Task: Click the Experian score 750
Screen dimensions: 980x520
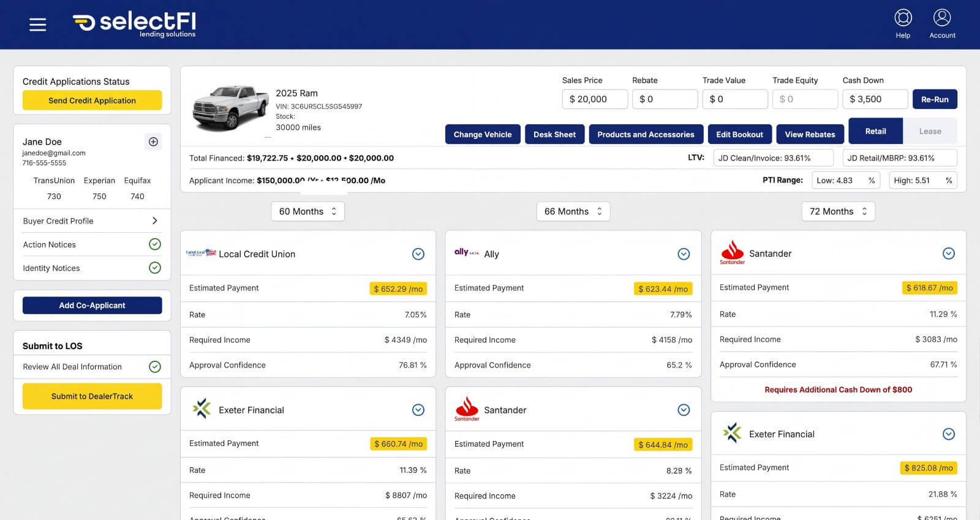Action: (99, 197)
